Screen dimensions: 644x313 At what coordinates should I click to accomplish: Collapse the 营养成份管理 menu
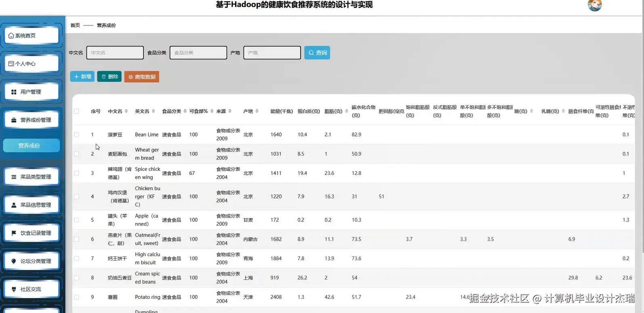pos(32,120)
